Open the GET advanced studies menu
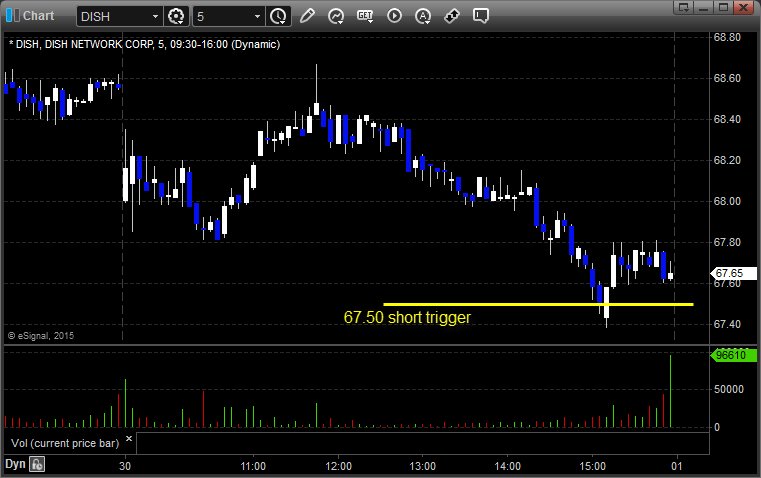The width and height of the screenshot is (761, 478). tap(365, 16)
